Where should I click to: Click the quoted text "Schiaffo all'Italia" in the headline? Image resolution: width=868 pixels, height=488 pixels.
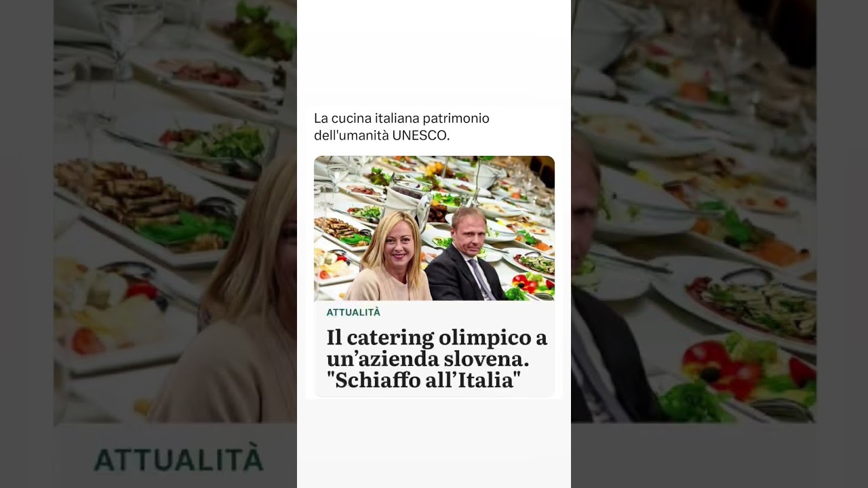click(424, 380)
